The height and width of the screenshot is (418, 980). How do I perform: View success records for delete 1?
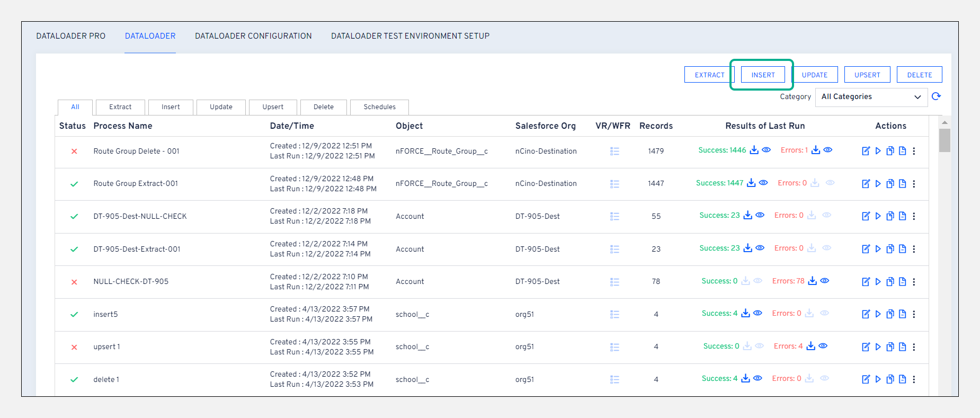coord(758,378)
